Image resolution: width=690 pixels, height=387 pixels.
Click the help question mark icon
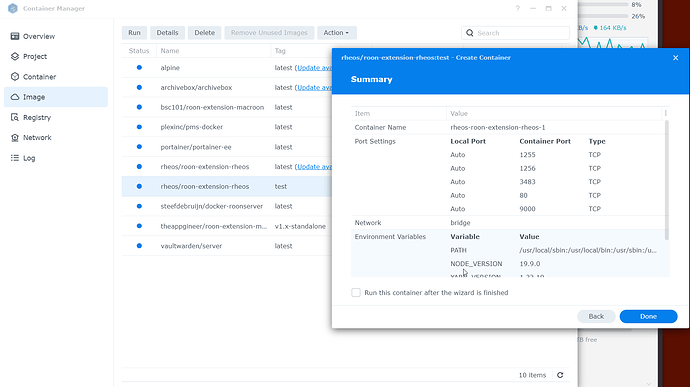coord(518,8)
